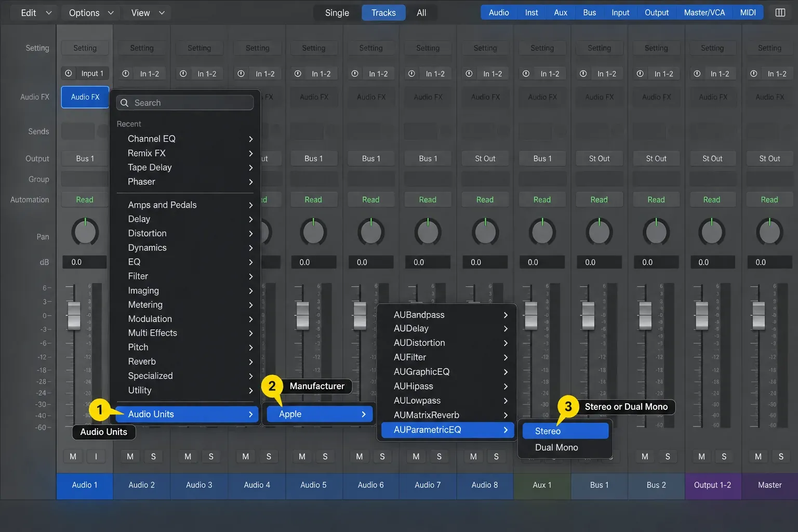
Task: Switch to the Single mixer view
Action: click(337, 12)
